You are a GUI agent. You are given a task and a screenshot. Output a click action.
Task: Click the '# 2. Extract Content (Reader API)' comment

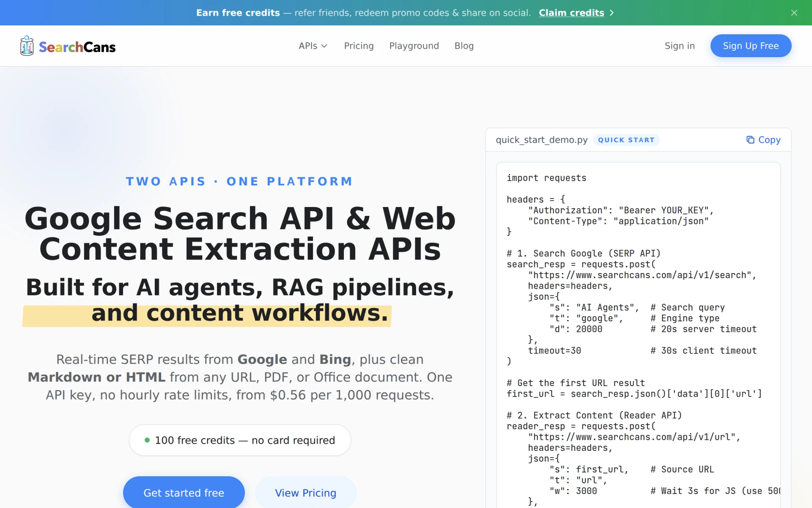coord(594,415)
